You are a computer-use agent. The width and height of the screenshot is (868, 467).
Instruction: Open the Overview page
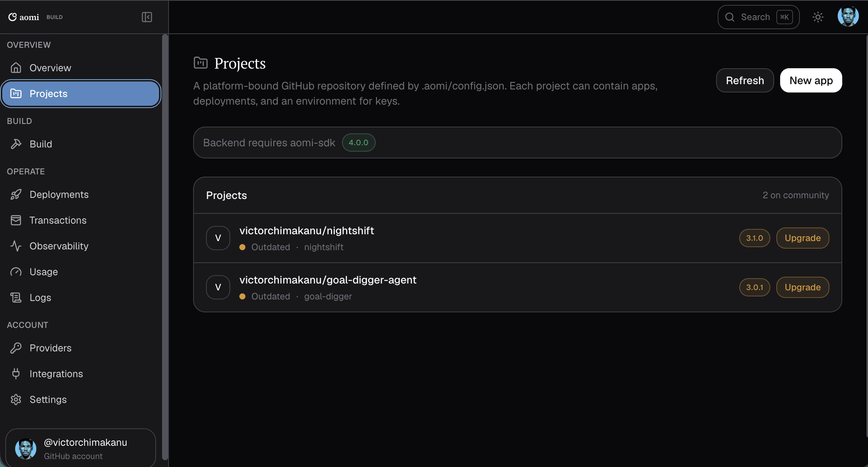pos(81,68)
